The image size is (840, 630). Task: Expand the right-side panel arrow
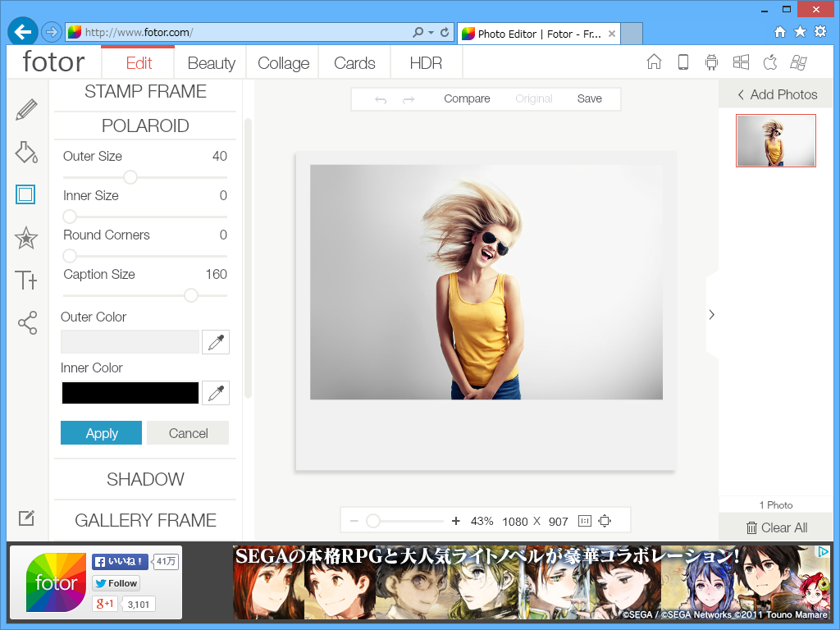click(711, 314)
